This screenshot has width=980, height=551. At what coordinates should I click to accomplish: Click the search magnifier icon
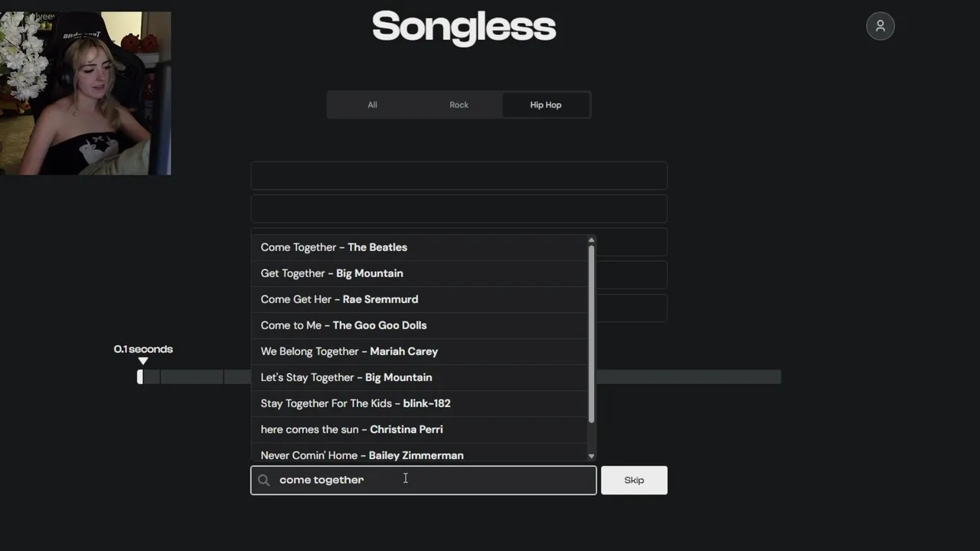(264, 481)
